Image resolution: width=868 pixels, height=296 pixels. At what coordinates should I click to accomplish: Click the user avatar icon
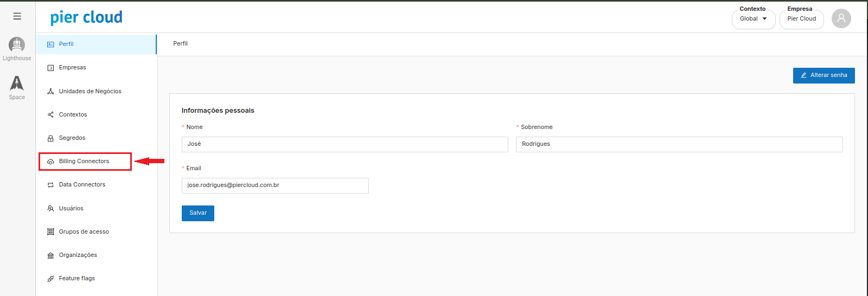(841, 18)
